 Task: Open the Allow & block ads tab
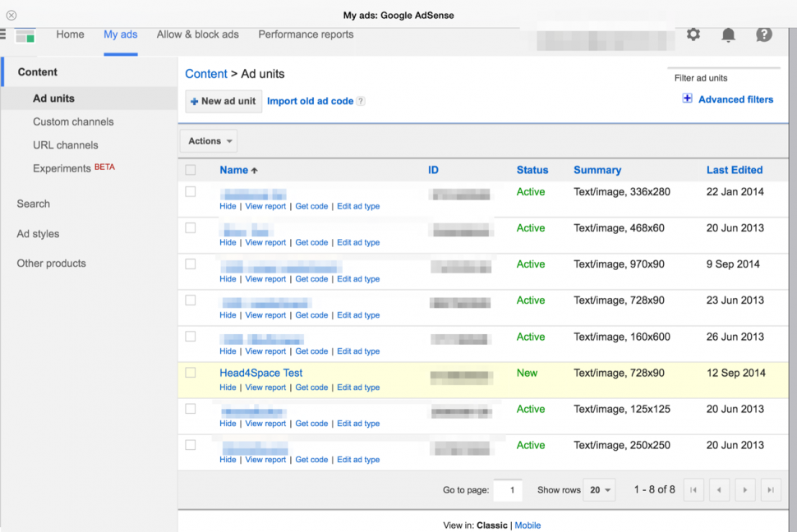[x=198, y=34]
